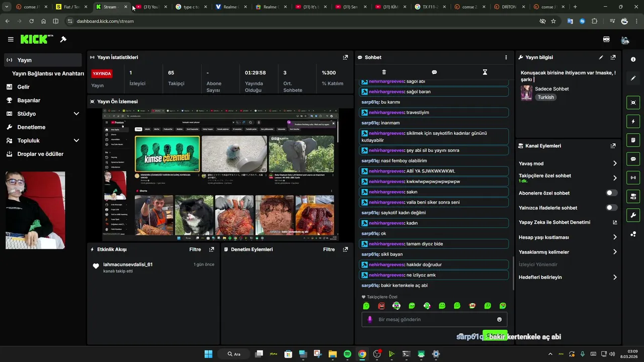Edit stream info with pencil icon
644x362 pixels.
coord(601,57)
